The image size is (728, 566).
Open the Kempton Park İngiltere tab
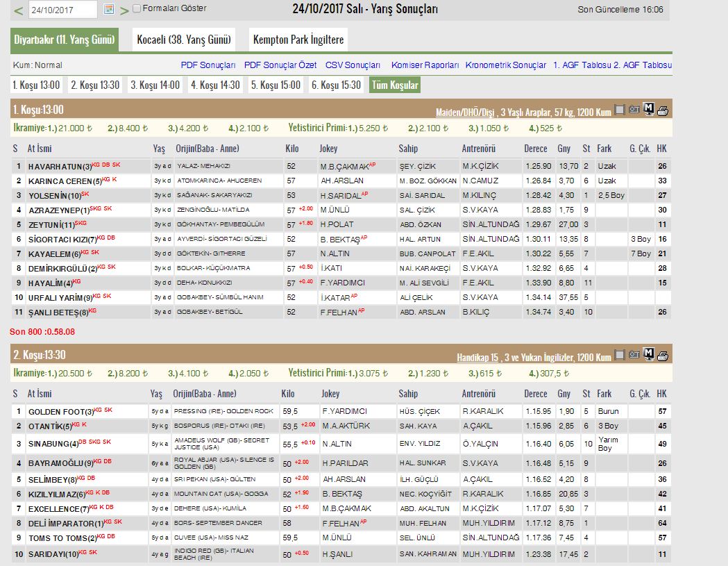pos(298,40)
